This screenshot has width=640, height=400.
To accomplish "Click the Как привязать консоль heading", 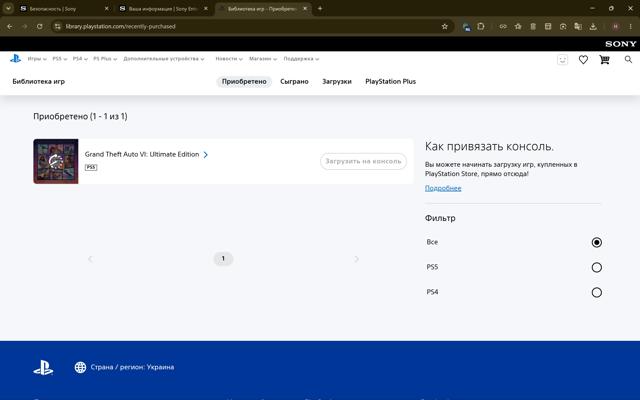I will 489,147.
